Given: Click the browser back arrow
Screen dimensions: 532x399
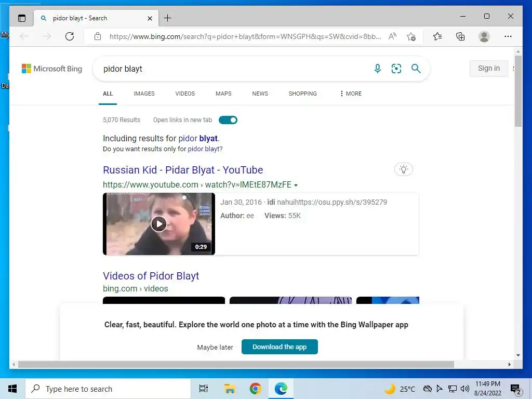Looking at the screenshot, I should tap(24, 36).
